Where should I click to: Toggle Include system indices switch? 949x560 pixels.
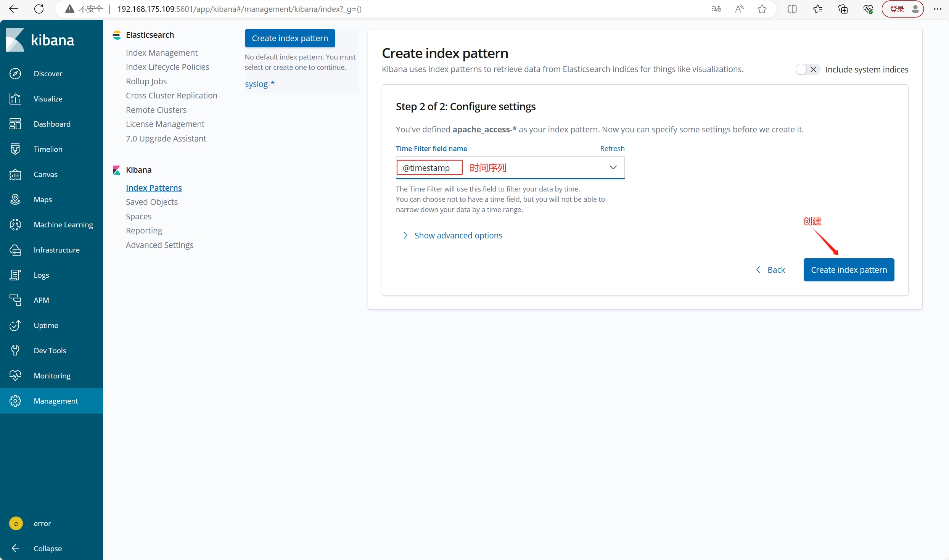(x=807, y=69)
